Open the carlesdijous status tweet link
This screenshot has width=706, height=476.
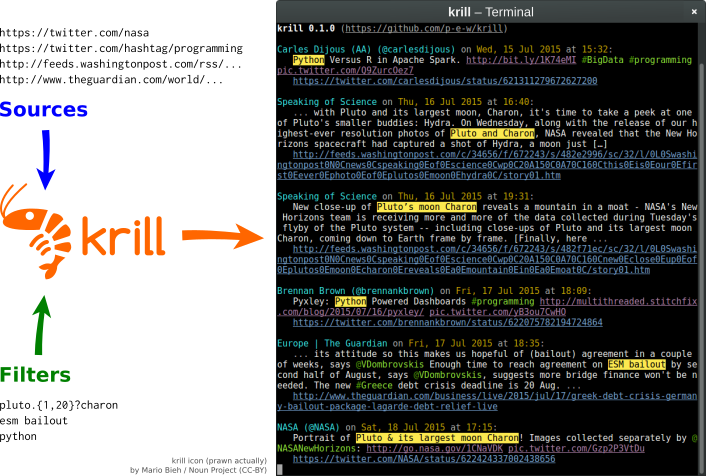click(445, 81)
